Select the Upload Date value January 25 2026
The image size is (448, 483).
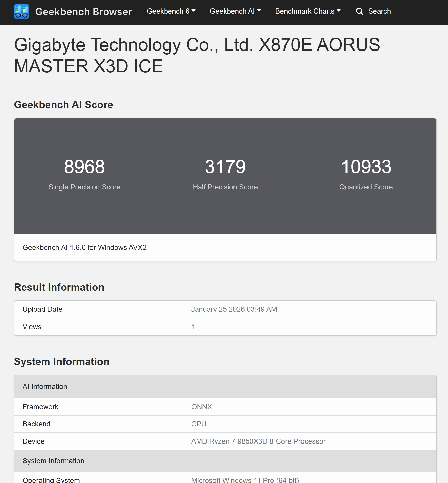[x=234, y=309]
